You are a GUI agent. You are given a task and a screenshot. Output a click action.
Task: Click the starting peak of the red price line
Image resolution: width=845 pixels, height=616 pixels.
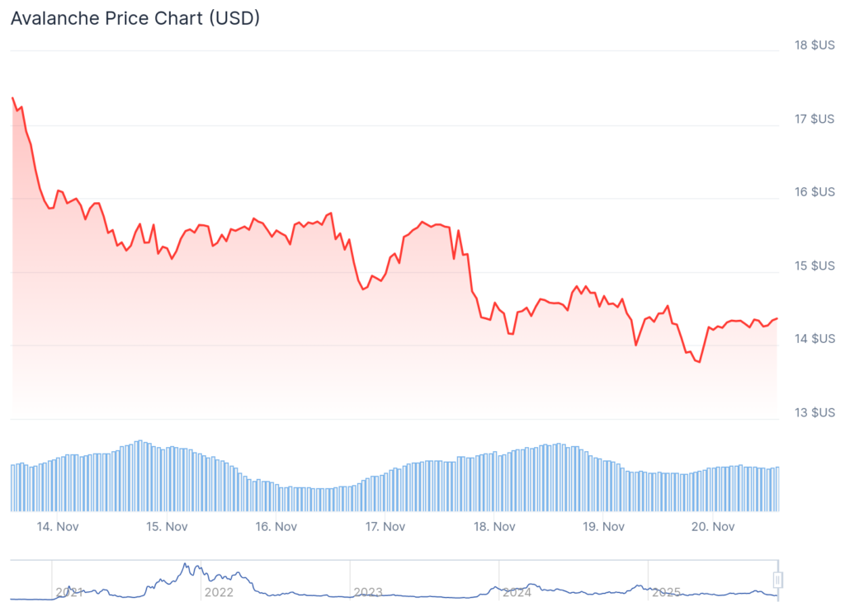click(x=12, y=97)
